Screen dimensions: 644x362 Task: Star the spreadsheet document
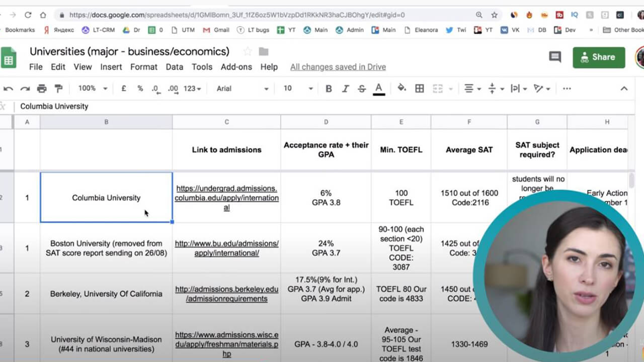pos(247,51)
